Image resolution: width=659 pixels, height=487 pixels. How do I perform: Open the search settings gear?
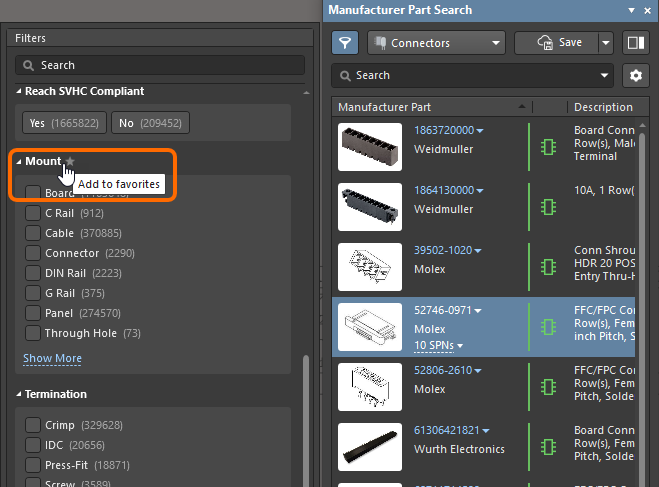point(635,76)
